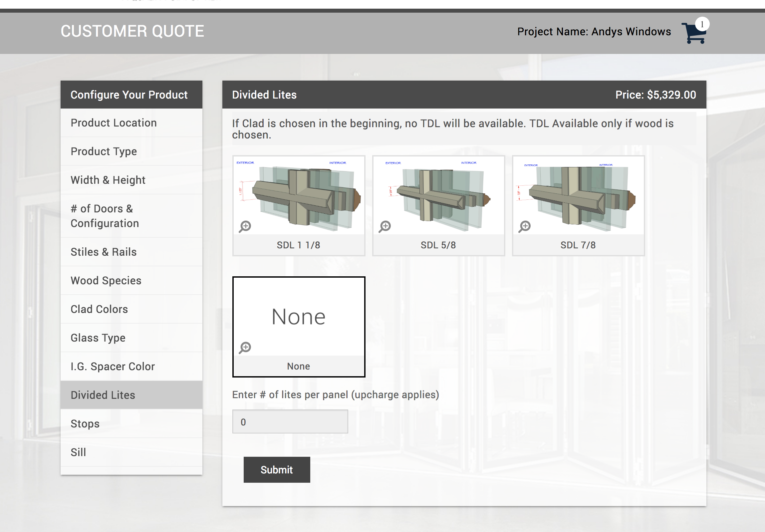Choose the SDL 5/8 divided lite option
The width and height of the screenshot is (765, 532).
click(x=438, y=200)
